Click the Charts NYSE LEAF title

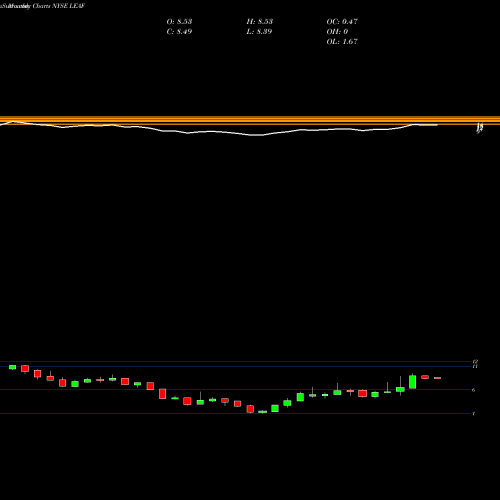59,6
